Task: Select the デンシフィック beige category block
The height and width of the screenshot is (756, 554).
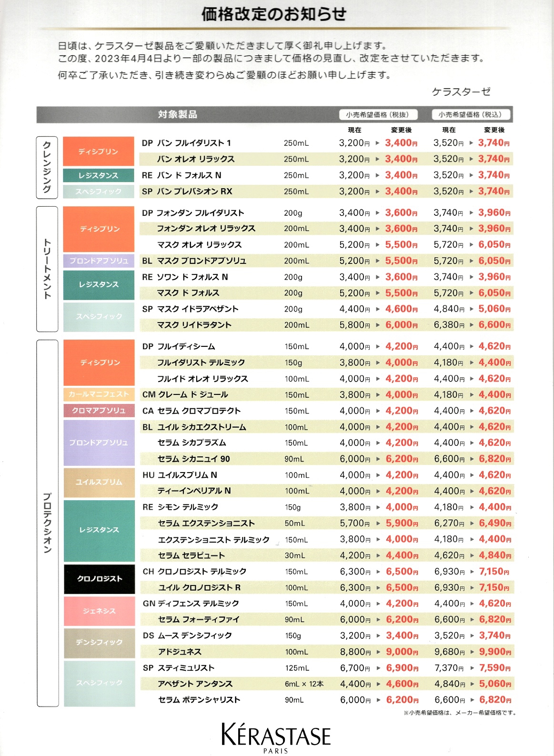Action: click(x=100, y=643)
